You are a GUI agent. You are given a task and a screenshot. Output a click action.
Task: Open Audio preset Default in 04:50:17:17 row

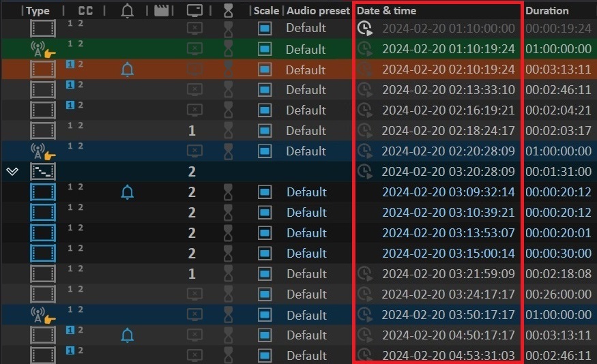(306, 335)
